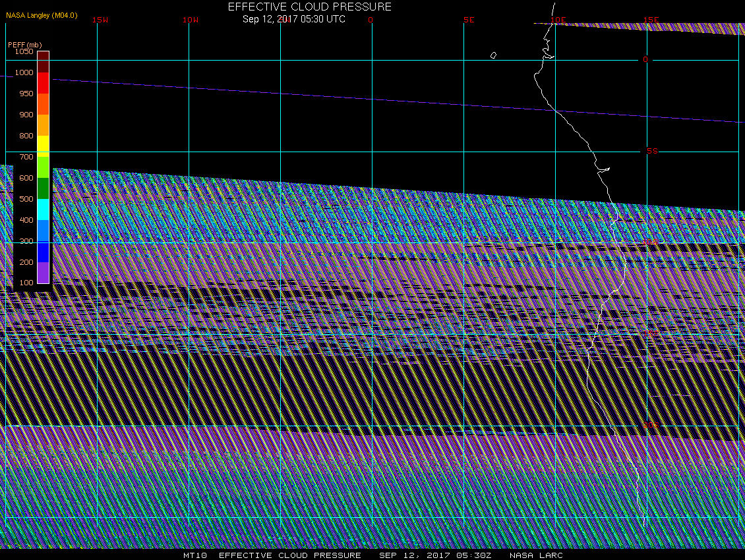Pick the orange legend band near 800

tap(44, 125)
